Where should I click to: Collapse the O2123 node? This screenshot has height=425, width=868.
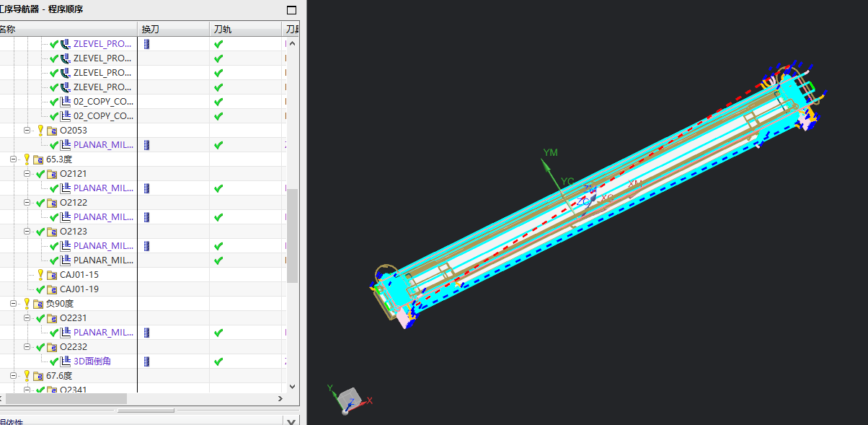tap(27, 232)
